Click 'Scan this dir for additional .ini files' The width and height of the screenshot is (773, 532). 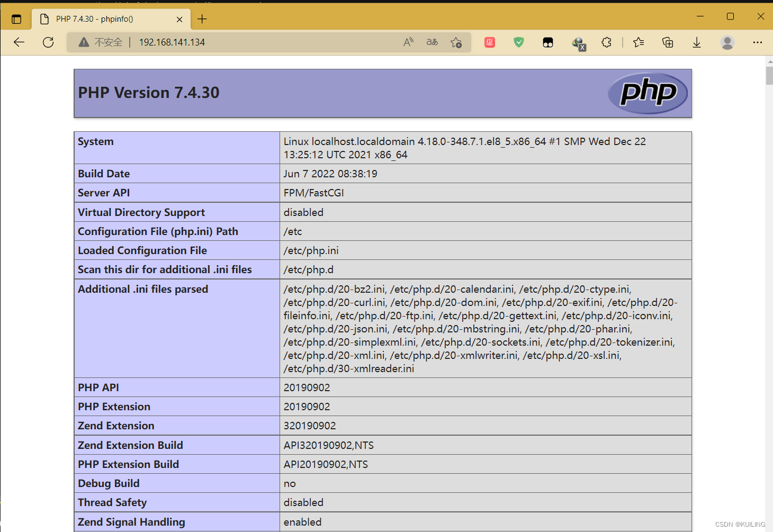[x=165, y=269]
